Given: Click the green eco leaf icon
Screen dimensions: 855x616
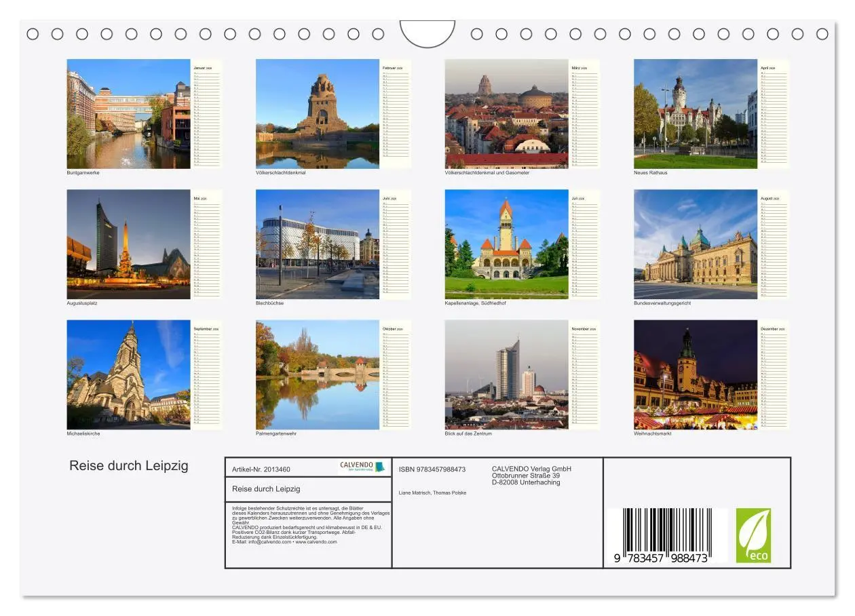Looking at the screenshot, I should coord(754,535).
